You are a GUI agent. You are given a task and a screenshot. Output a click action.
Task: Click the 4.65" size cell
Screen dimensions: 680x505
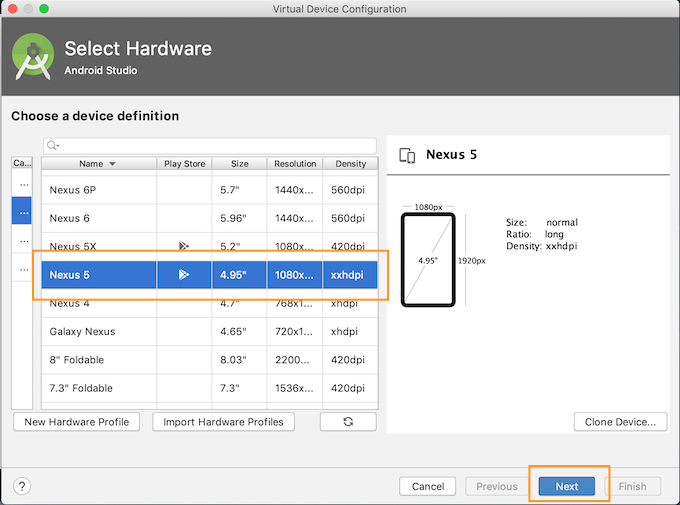pos(239,331)
